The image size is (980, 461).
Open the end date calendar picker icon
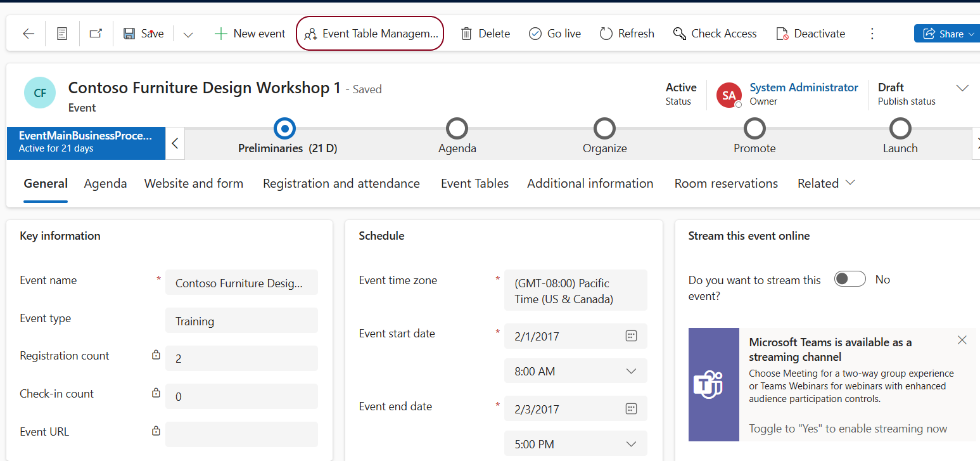click(631, 408)
